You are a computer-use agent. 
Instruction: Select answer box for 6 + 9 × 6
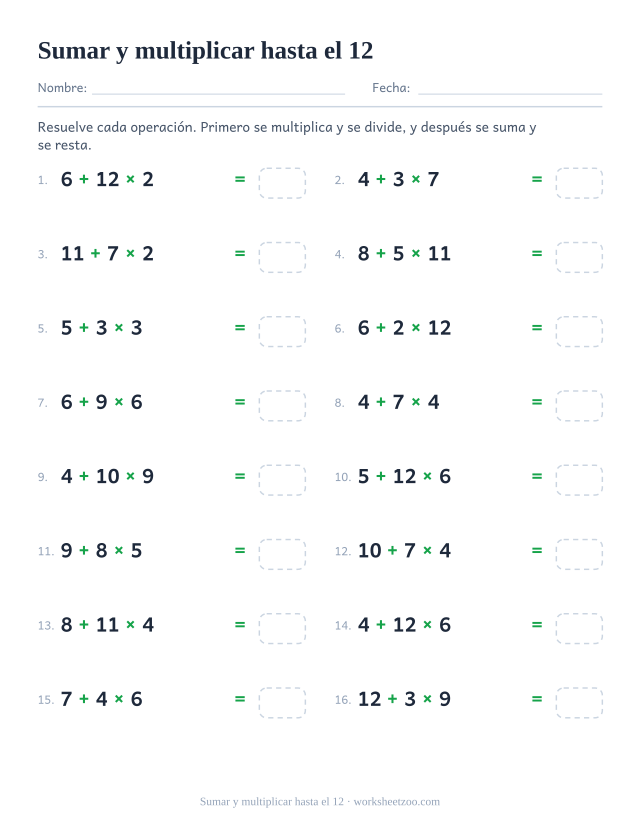click(x=282, y=406)
